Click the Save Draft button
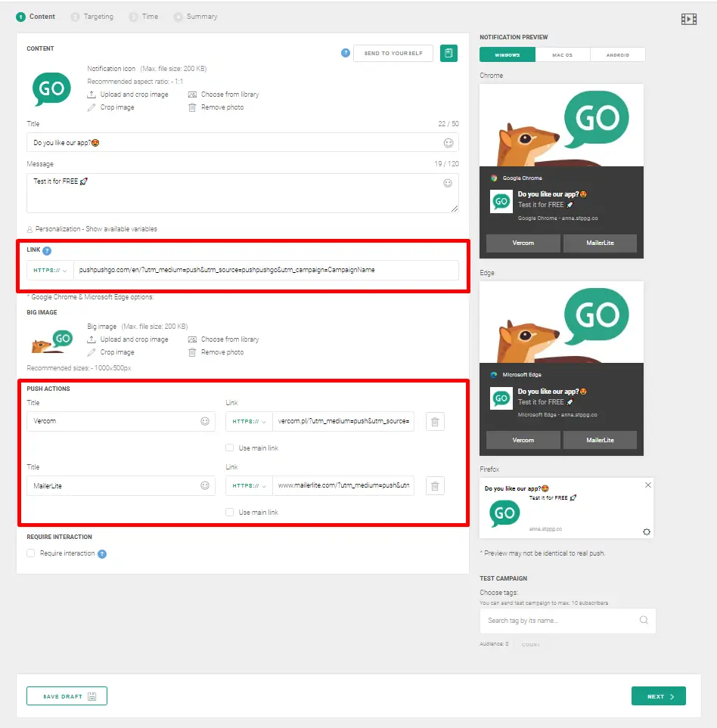 (67, 696)
